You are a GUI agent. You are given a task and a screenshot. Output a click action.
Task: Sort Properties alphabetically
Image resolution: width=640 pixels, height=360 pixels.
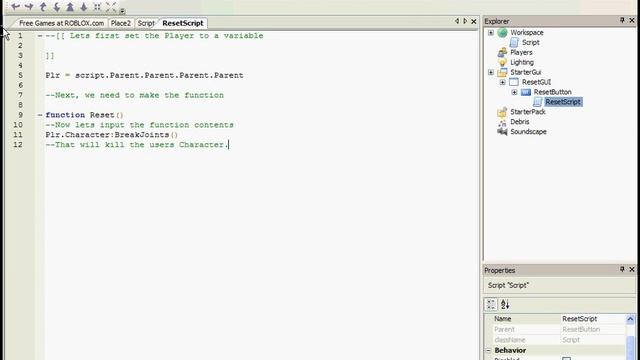click(505, 304)
